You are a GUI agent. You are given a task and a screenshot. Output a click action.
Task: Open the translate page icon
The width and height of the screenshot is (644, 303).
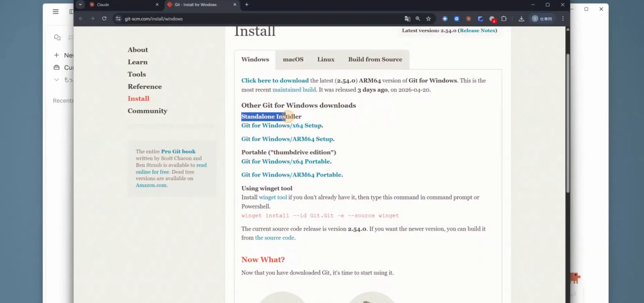pyautogui.click(x=408, y=19)
